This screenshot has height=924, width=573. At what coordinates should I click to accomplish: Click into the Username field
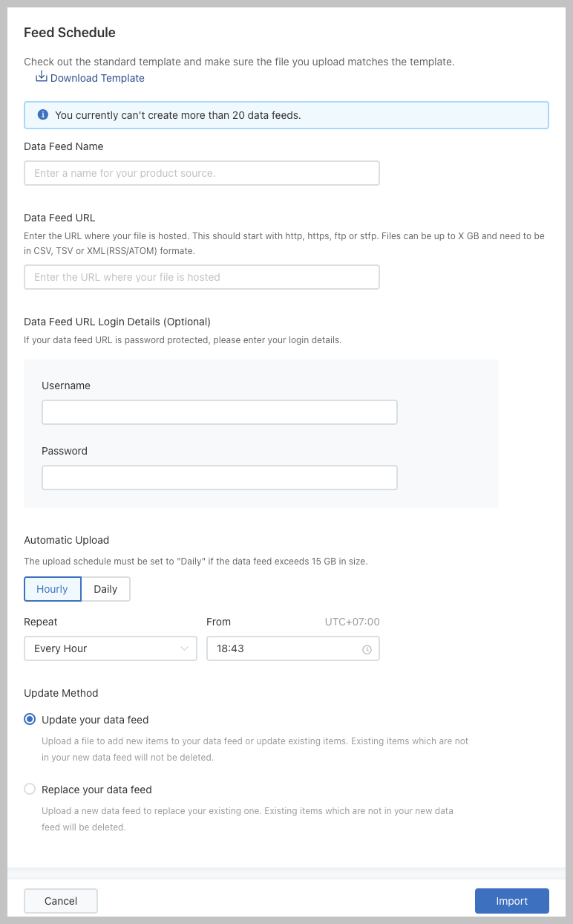(x=220, y=412)
